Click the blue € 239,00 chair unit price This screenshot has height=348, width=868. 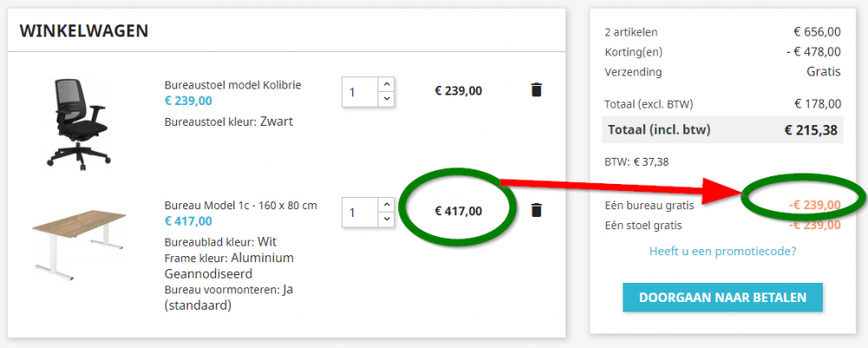[x=188, y=101]
